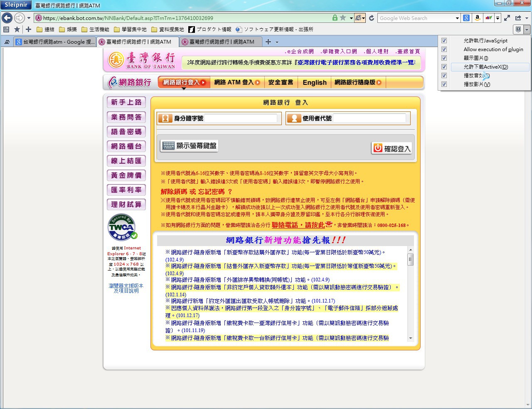
Task: Switch to 台灣銀行網路atm Google tab
Action: (x=55, y=42)
